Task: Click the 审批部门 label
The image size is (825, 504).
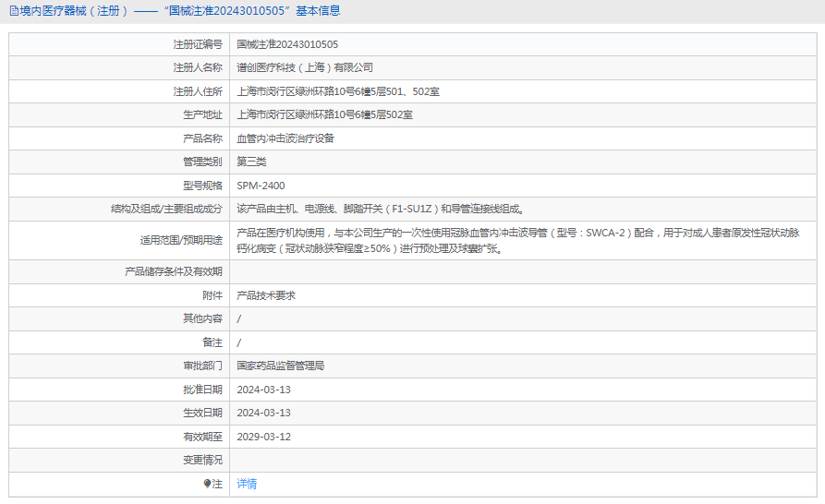Action: [x=202, y=366]
